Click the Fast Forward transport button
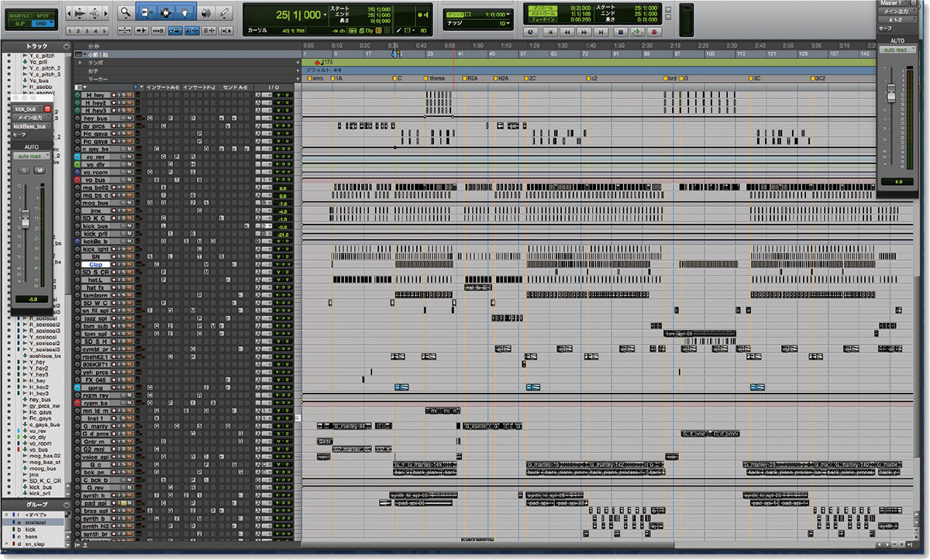The image size is (930, 560). click(585, 32)
